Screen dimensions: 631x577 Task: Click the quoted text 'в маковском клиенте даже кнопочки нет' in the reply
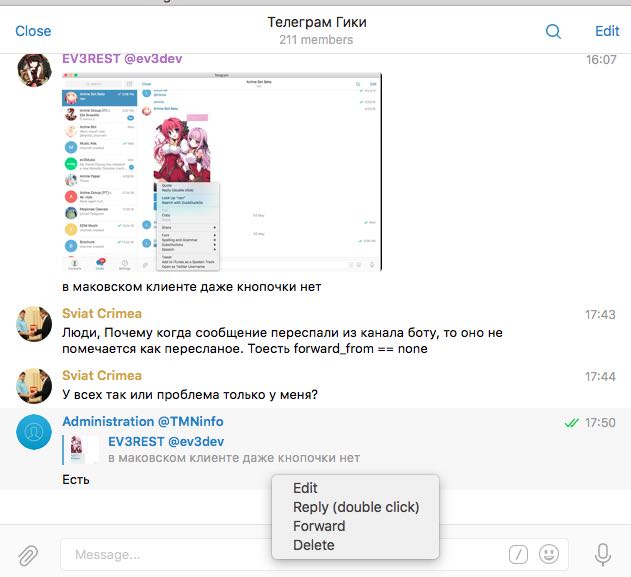(x=234, y=458)
